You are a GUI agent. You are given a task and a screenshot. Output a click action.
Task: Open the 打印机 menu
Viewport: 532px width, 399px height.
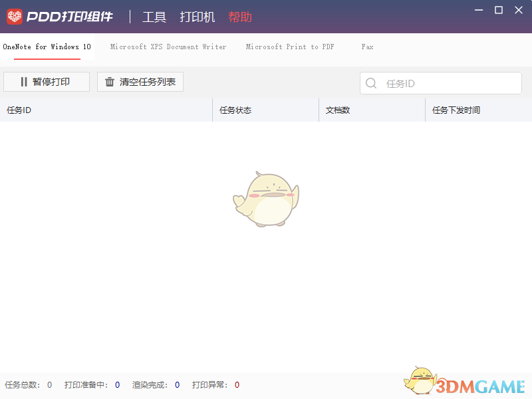(198, 17)
